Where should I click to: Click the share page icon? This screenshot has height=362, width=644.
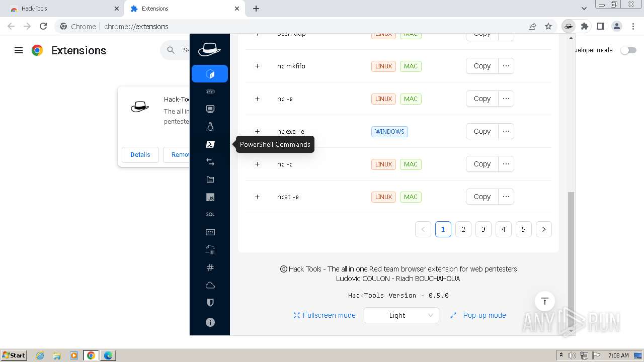pyautogui.click(x=532, y=26)
